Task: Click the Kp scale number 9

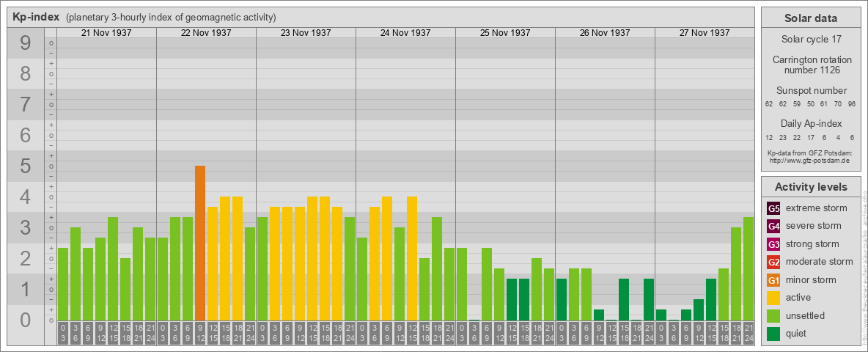Action: (26, 43)
